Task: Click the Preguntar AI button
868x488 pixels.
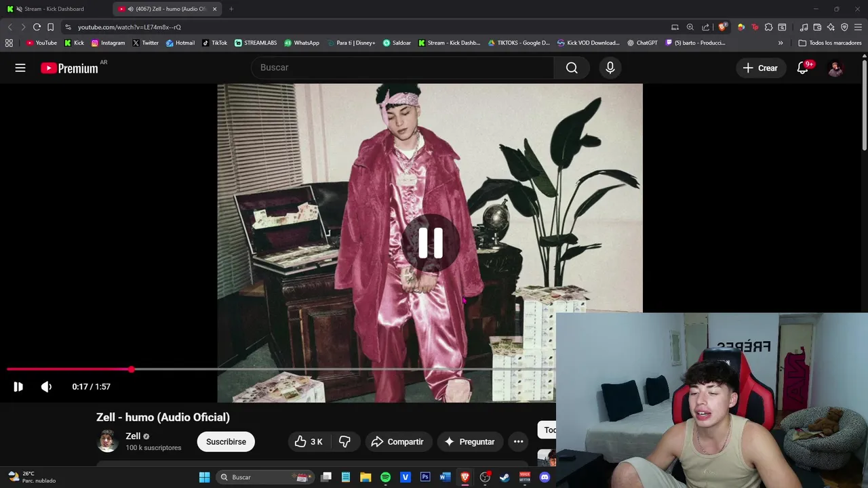Action: [x=469, y=442]
